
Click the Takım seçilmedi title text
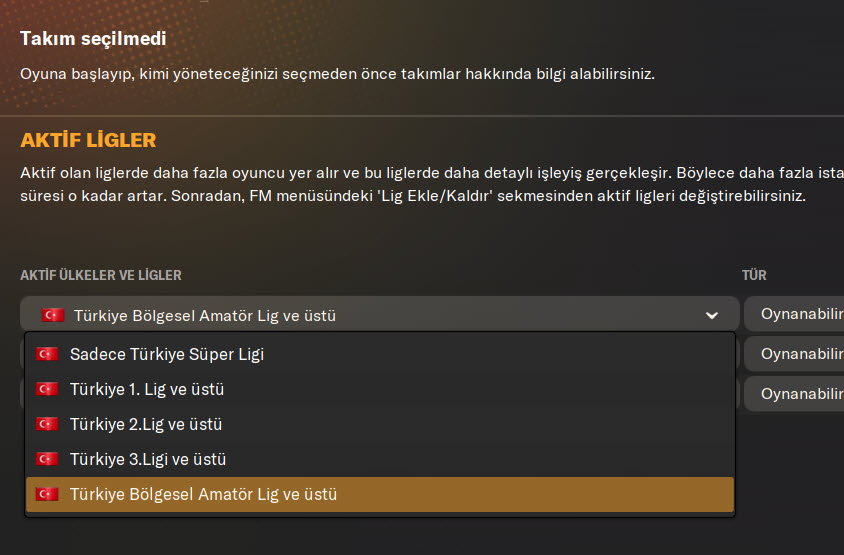click(93, 39)
